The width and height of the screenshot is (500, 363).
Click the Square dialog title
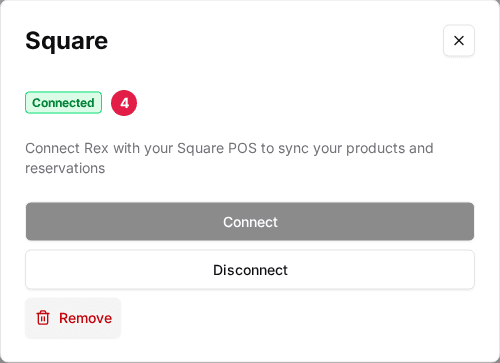click(67, 41)
